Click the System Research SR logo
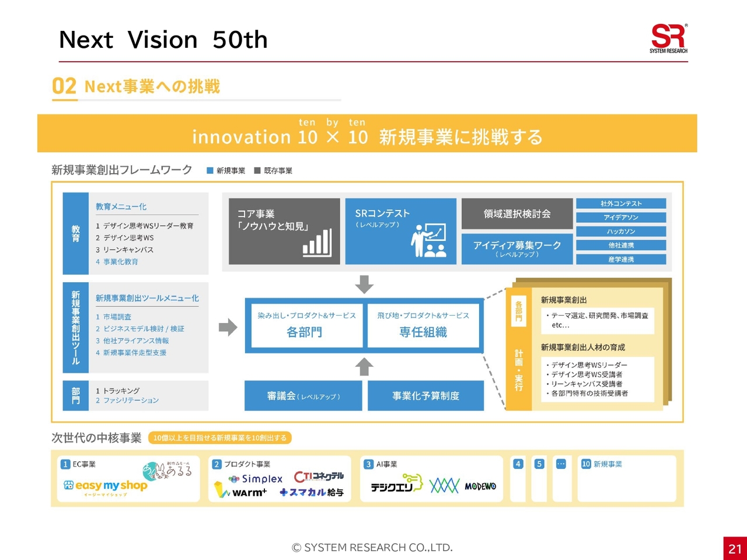747x560 pixels. tap(668, 38)
